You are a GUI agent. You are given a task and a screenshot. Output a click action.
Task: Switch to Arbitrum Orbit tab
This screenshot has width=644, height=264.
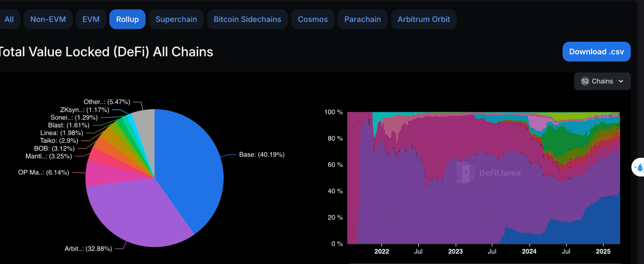tap(423, 19)
